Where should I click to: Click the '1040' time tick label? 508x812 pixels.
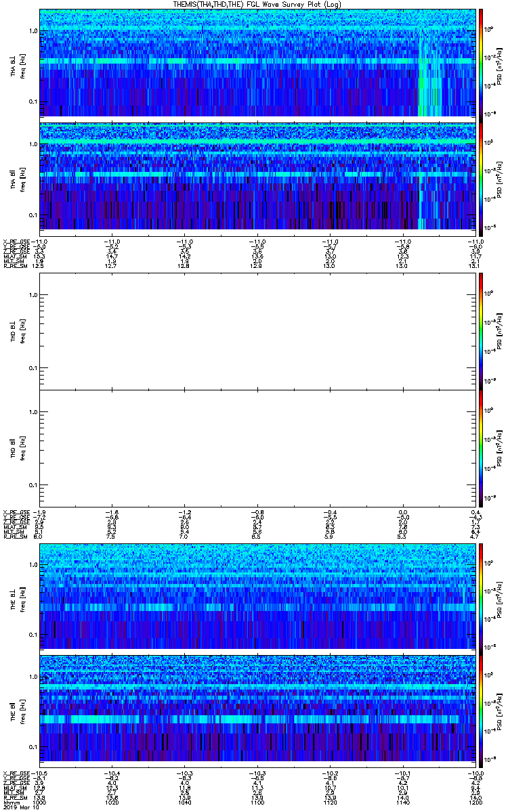tap(185, 803)
